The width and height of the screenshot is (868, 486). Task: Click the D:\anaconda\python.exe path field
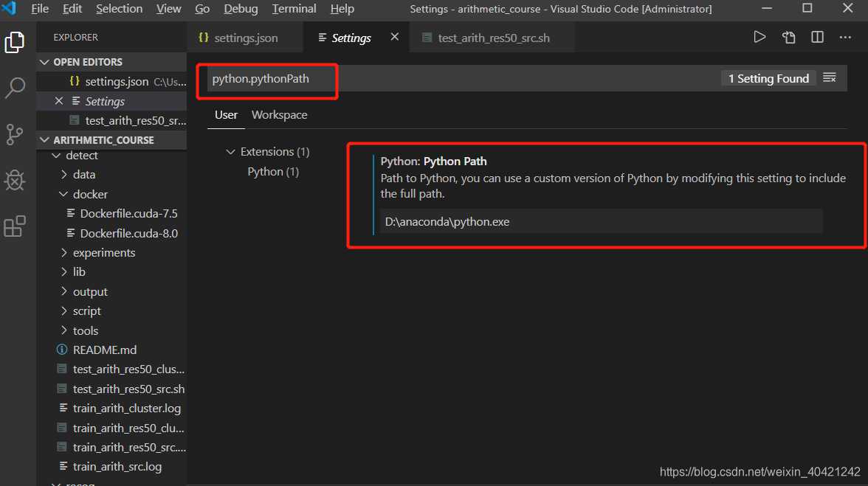click(601, 222)
